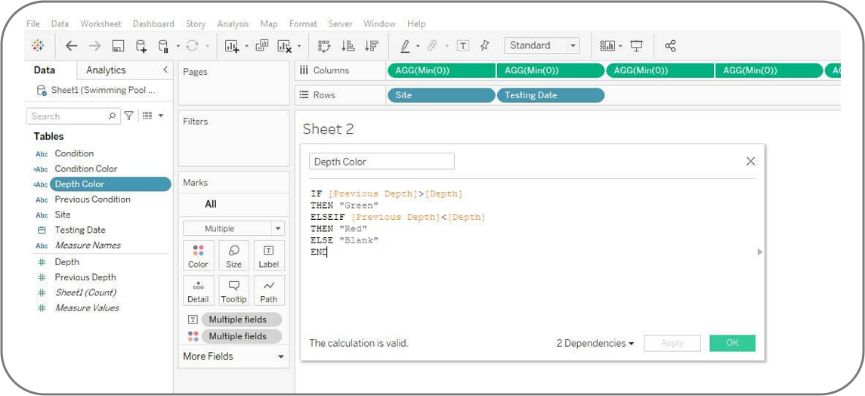Click the highlight pen icon

(x=405, y=46)
